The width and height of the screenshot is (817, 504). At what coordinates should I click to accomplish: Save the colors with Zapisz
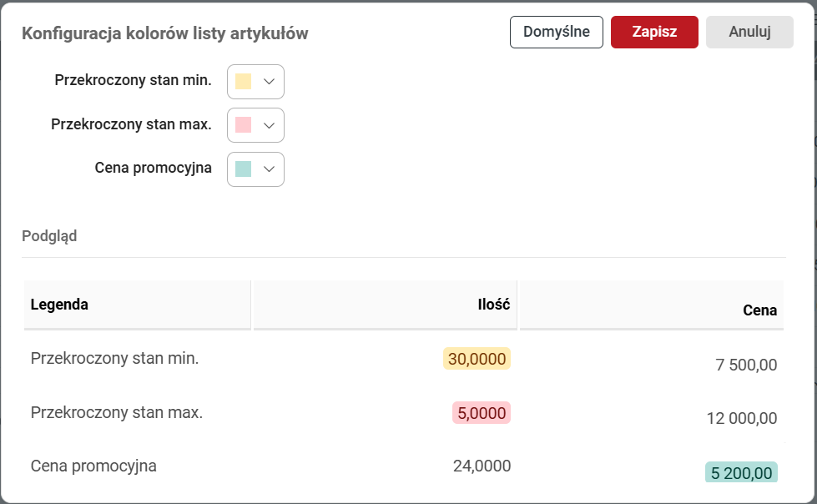[654, 33]
